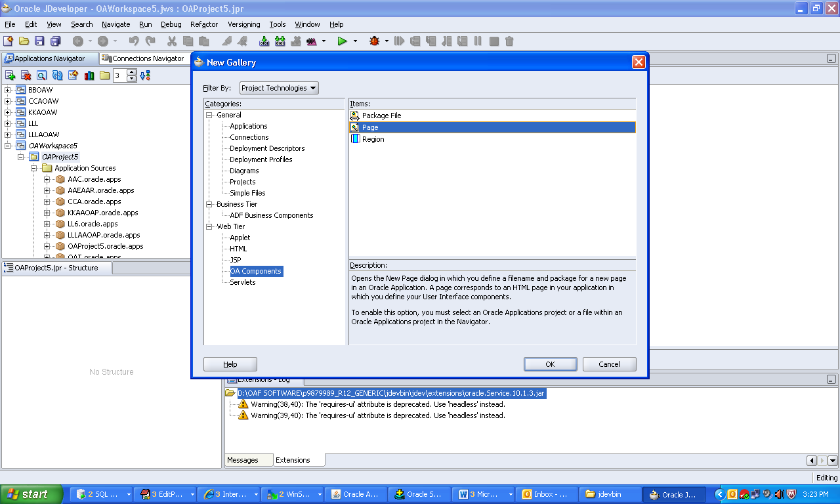
Task: Open project properties from navigator toolbar
Action: click(72, 75)
